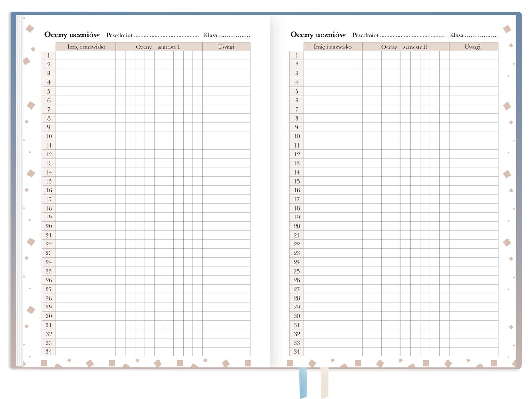Click the right page "Oceny uczniów" title
The width and height of the screenshot is (532, 399).
pyautogui.click(x=318, y=35)
